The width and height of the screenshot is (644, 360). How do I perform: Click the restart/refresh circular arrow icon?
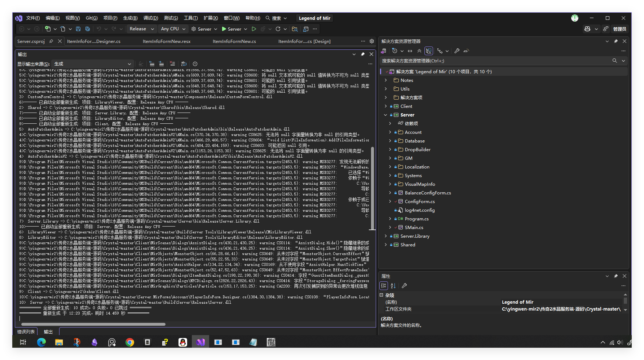tap(278, 29)
